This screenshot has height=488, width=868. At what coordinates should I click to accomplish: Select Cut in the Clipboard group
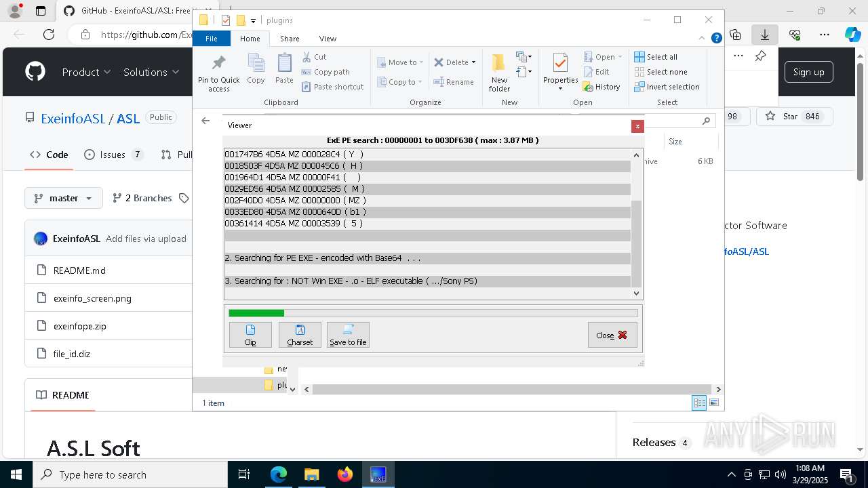coord(315,57)
